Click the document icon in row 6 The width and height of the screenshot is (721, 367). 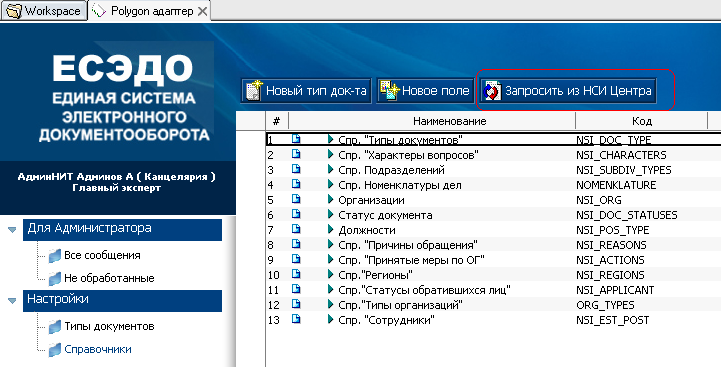(296, 214)
